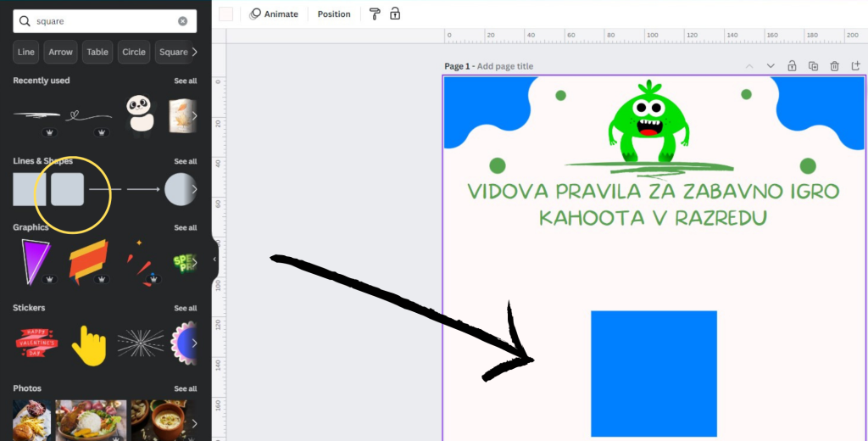Select the blue square on the canvas
Image resolution: width=868 pixels, height=441 pixels.
coord(654,373)
